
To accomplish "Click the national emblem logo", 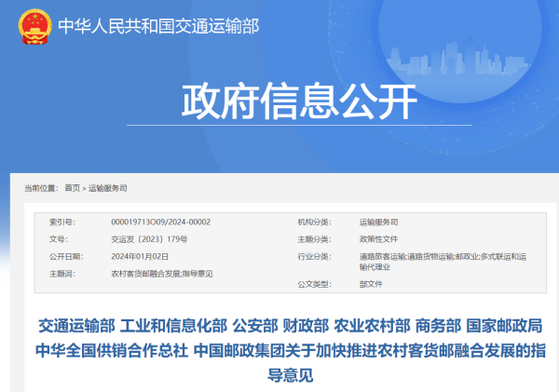I will (x=35, y=27).
